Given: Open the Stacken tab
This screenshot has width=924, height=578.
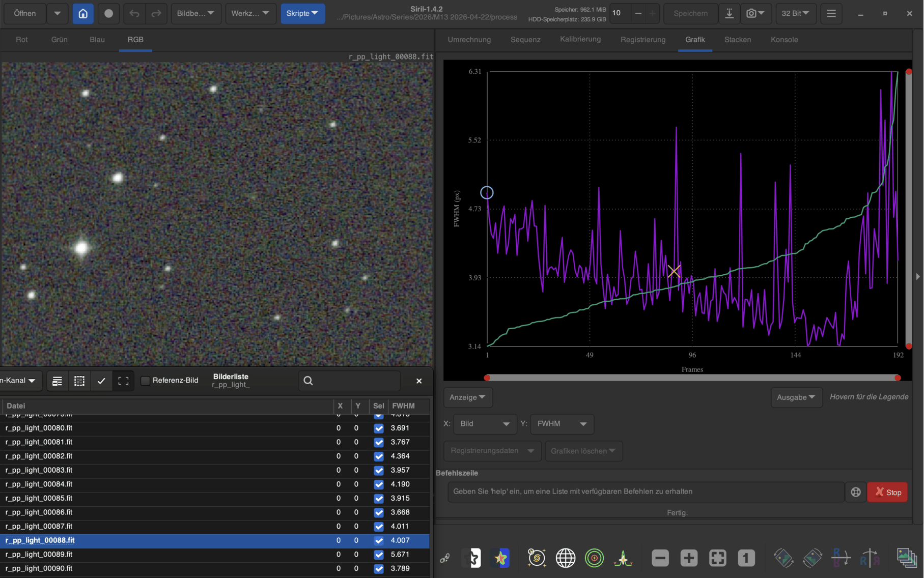Looking at the screenshot, I should [x=738, y=40].
